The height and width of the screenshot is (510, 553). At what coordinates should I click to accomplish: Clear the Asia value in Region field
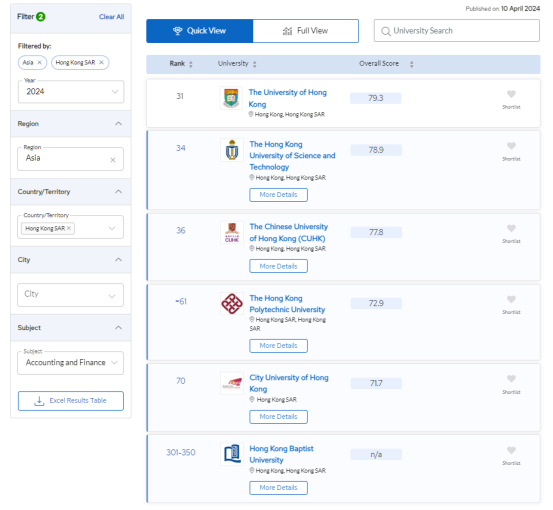113,160
